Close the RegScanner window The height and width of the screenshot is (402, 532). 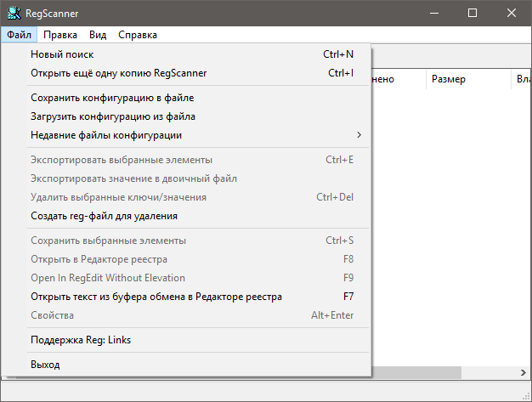tap(512, 14)
